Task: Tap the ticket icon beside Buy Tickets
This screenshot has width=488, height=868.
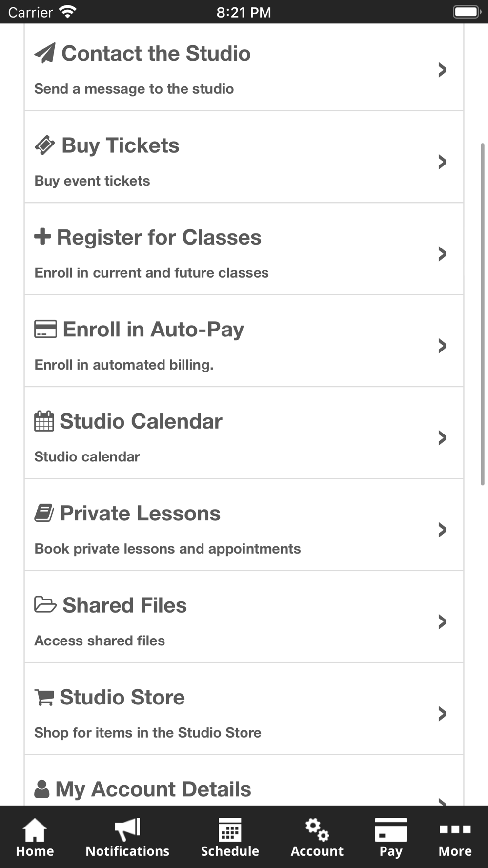Action: (x=45, y=145)
